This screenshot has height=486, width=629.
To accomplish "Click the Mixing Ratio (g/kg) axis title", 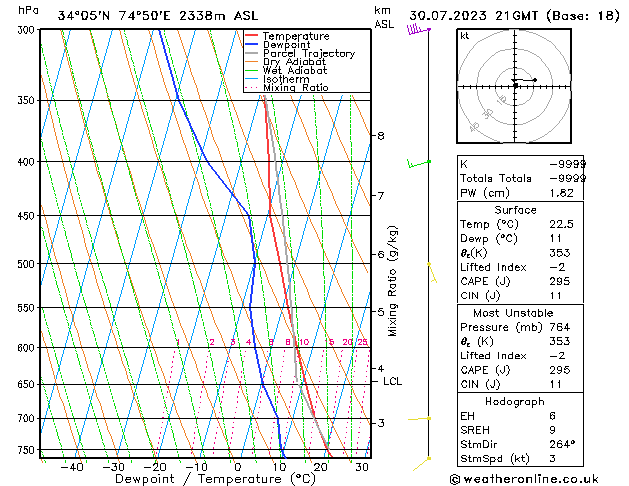I will pos(392,281).
